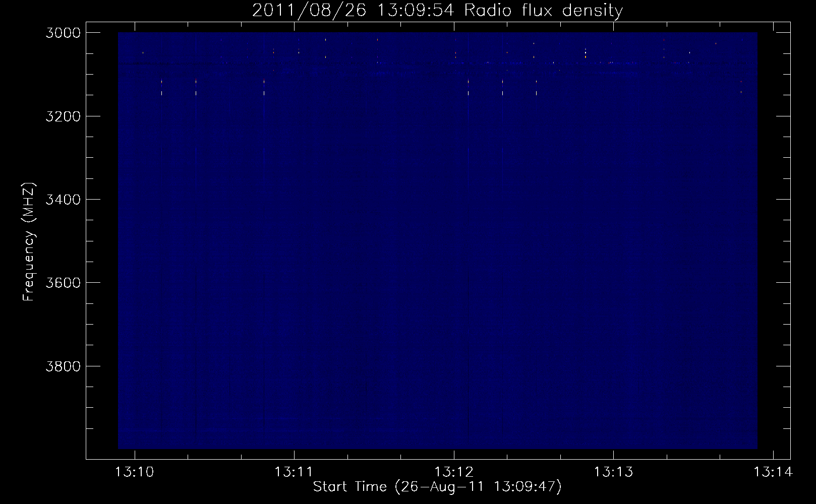Image resolution: width=816 pixels, height=504 pixels.
Task: Click the plot title "2011/08/26 13:09:54 Radio flux density"
Action: coord(437,10)
